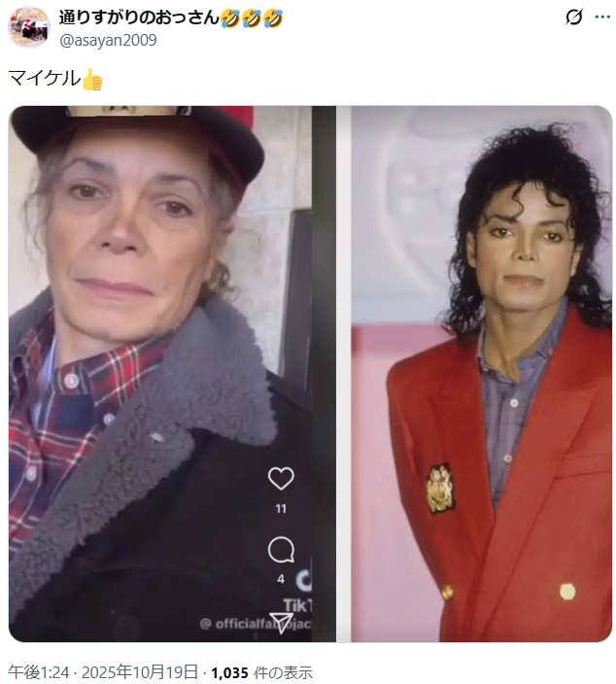The image size is (616, 684).
Task: Click the 午後1:24 timestamp
Action: point(39,672)
